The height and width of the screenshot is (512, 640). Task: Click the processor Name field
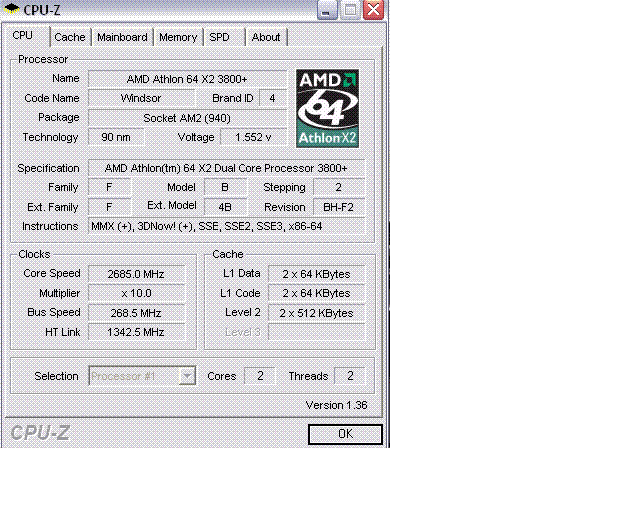[x=187, y=79]
